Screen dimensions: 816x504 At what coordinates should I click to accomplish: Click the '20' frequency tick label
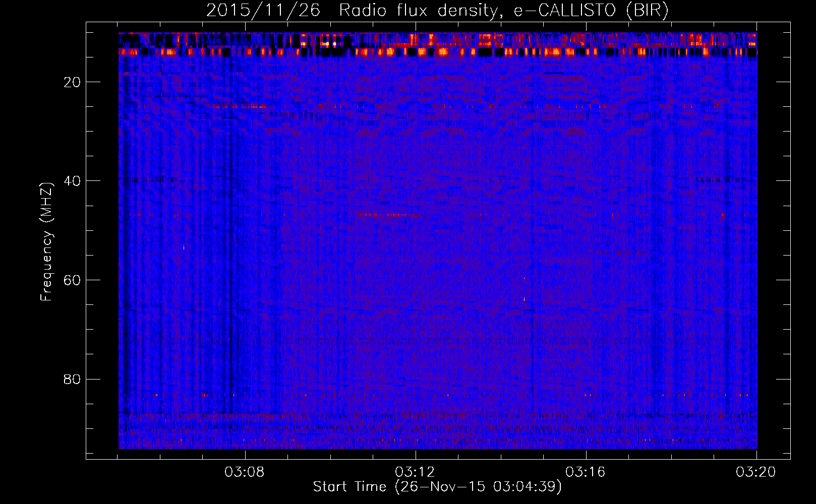click(73, 82)
